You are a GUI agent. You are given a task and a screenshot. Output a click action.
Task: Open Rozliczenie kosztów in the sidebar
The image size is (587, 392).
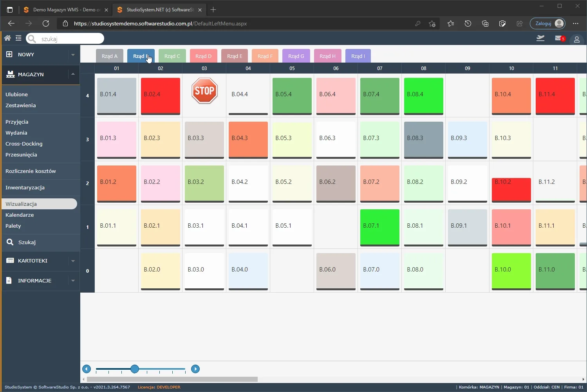[31, 171]
